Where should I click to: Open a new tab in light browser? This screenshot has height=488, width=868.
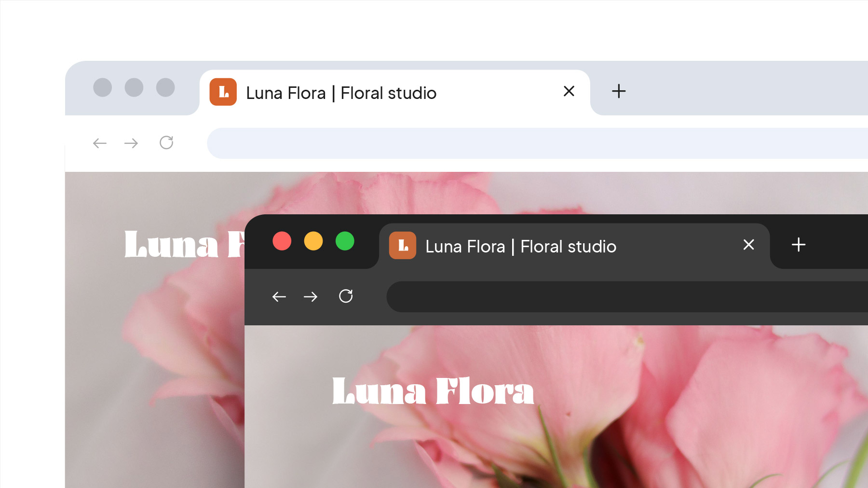(x=619, y=91)
